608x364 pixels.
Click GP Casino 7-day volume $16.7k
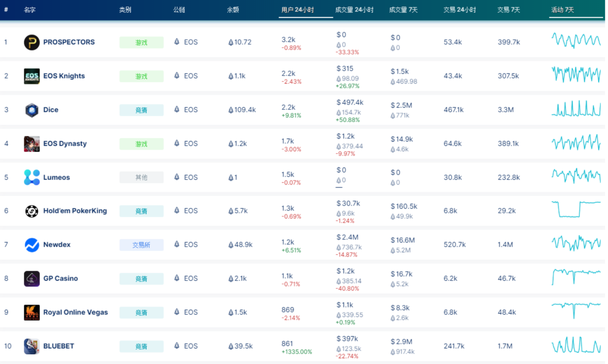pyautogui.click(x=402, y=274)
